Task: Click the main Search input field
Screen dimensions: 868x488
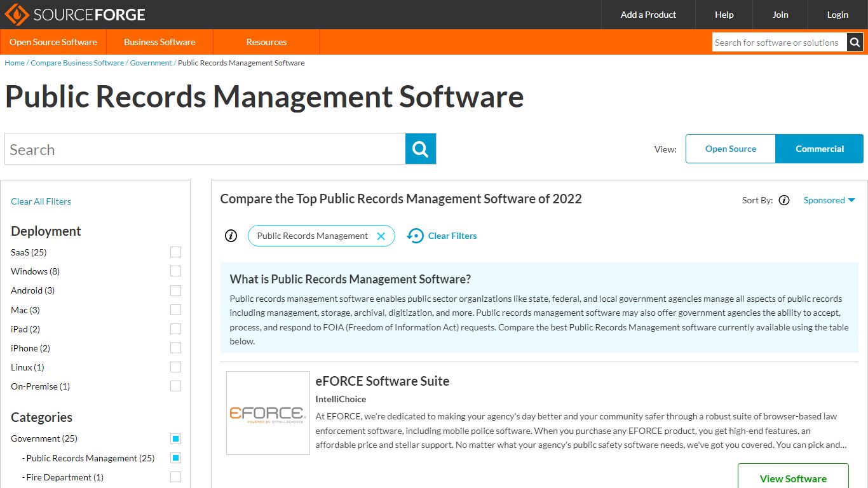Action: (x=205, y=149)
